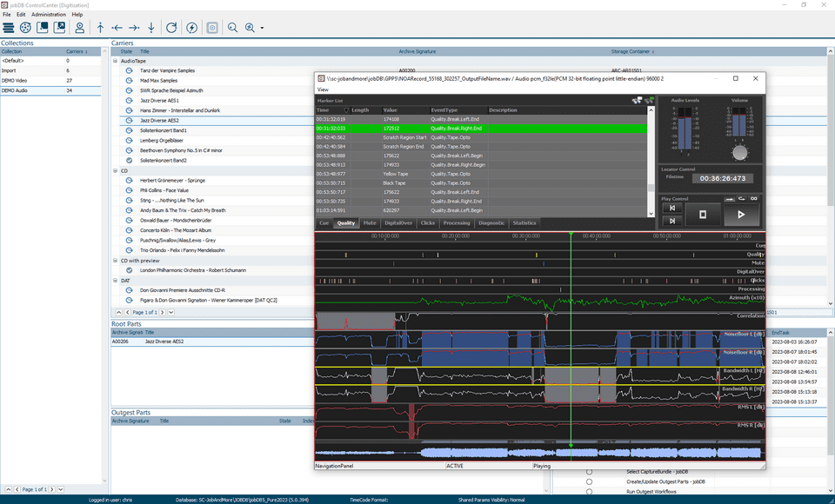Click the import arrow-down toolbar icon
This screenshot has height=504, width=835.
point(150,27)
